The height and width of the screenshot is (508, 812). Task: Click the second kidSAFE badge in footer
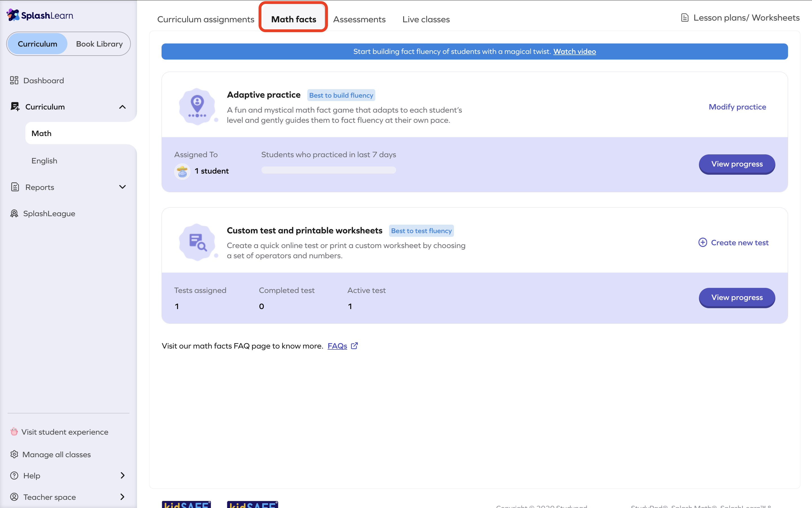(x=252, y=504)
